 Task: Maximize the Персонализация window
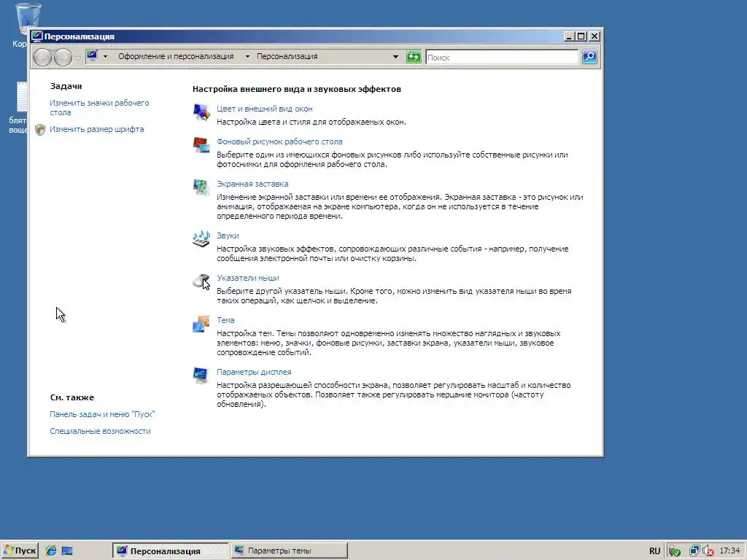click(581, 36)
